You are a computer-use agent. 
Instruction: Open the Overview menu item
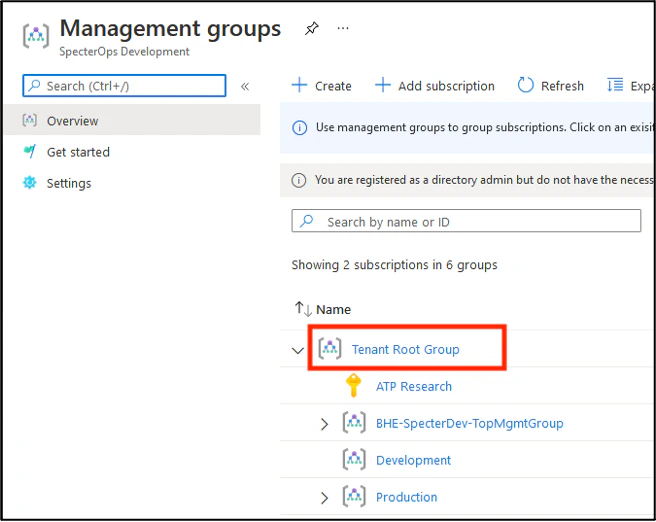click(x=72, y=121)
